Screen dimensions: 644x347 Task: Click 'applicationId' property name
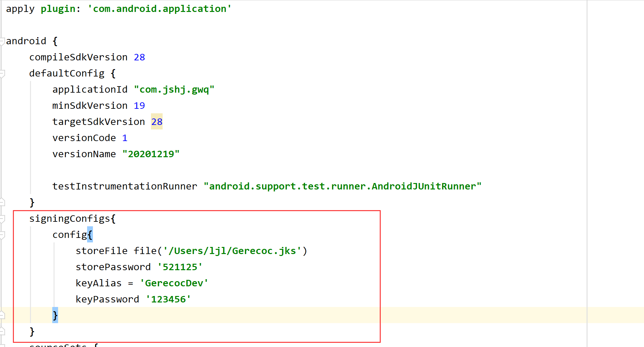(x=90, y=89)
